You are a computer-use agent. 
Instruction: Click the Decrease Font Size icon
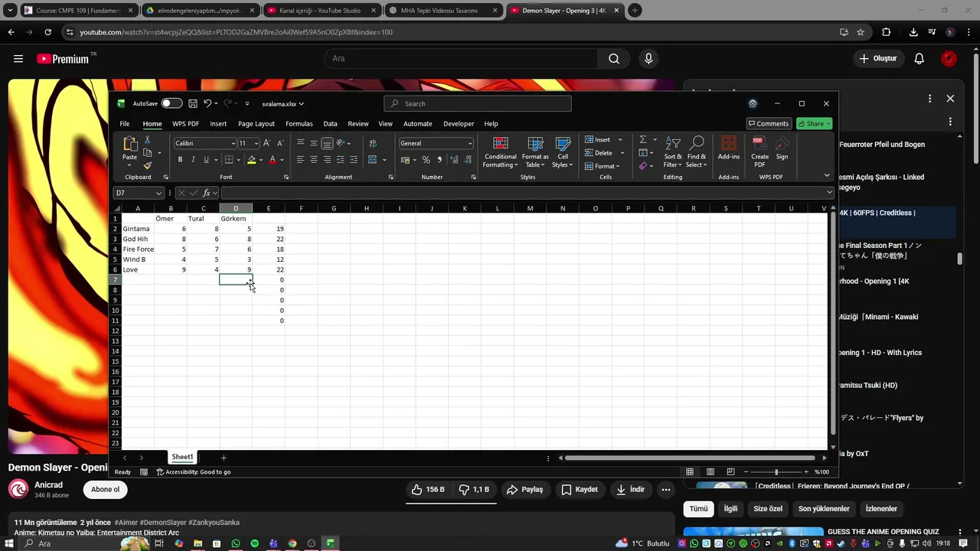[279, 143]
